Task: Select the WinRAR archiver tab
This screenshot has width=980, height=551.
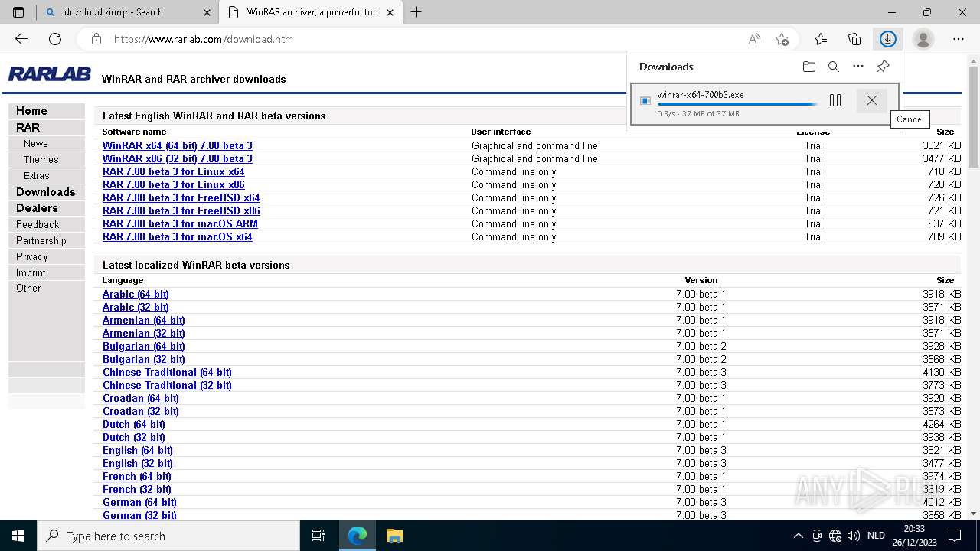Action: click(x=311, y=12)
